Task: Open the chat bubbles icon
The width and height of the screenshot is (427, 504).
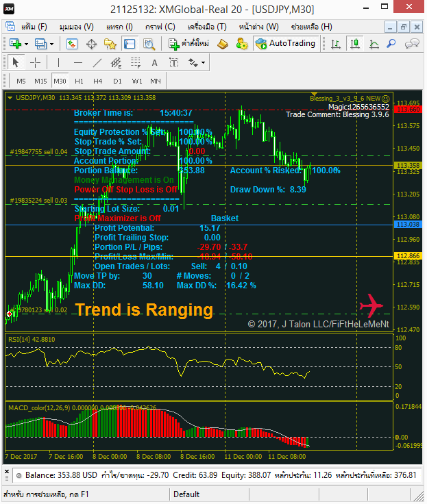Action: [x=412, y=44]
